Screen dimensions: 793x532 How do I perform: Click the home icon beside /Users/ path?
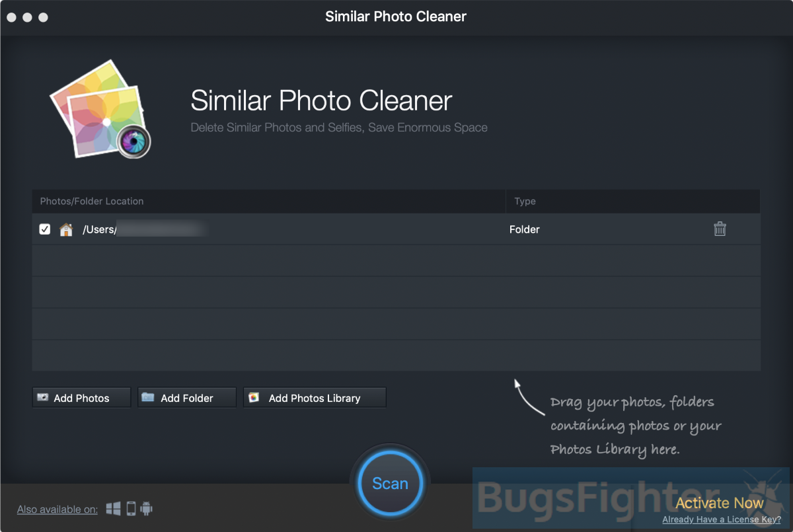point(65,229)
